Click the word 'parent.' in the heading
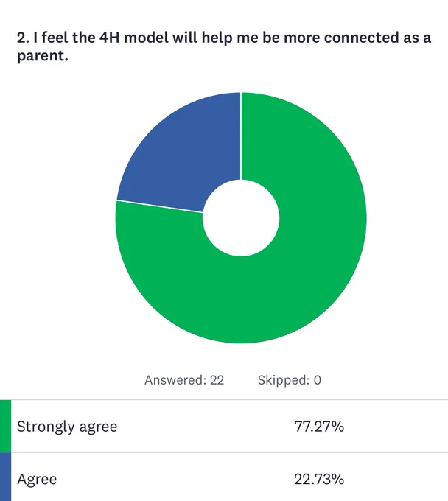Viewport: 448px width, 501px height. coord(43,56)
